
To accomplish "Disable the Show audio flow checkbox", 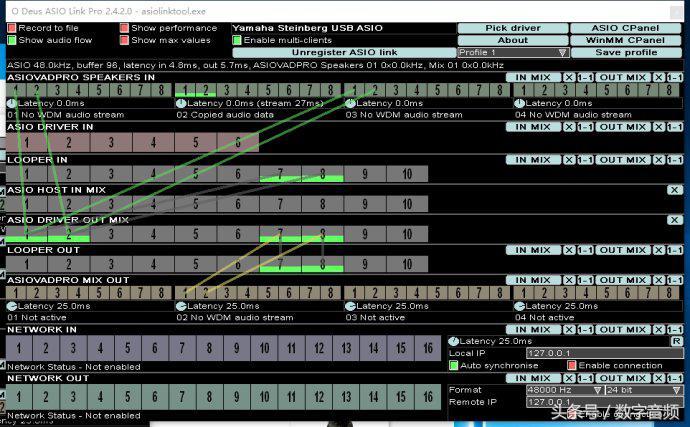I will [x=12, y=40].
